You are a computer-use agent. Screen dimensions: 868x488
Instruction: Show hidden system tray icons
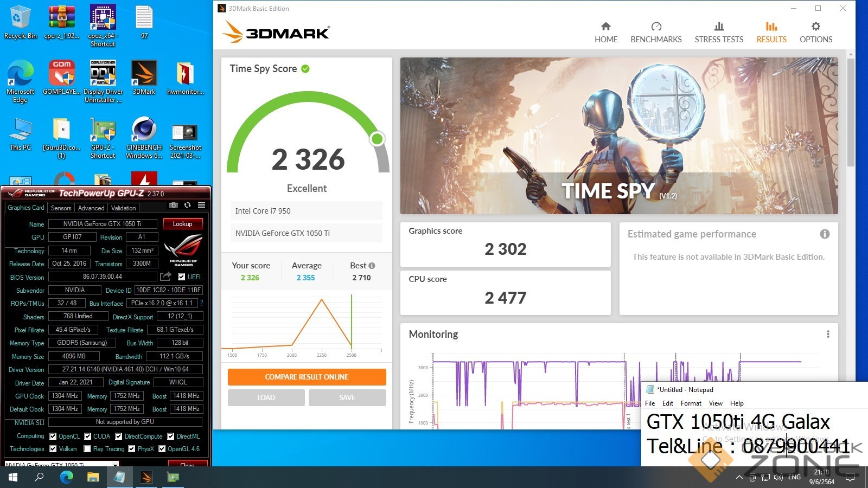click(739, 477)
